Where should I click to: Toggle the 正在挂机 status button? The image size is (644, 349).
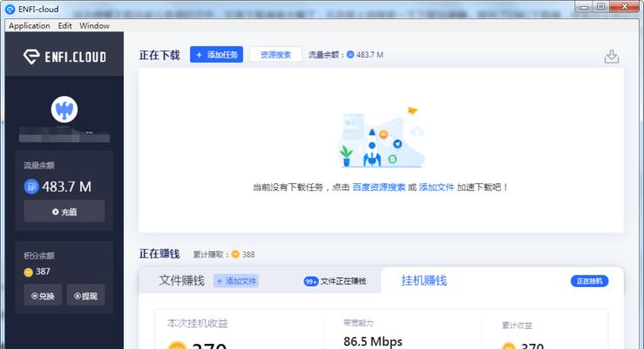pos(589,281)
